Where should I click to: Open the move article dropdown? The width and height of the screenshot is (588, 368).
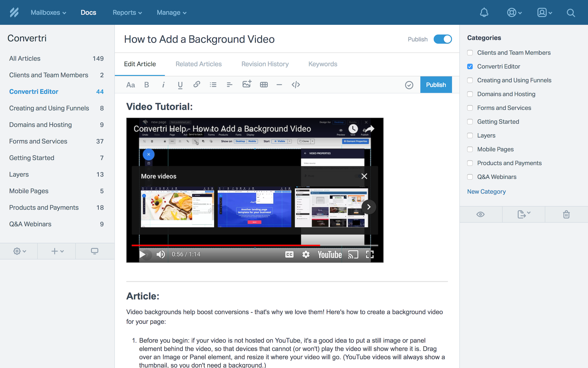pos(524,214)
